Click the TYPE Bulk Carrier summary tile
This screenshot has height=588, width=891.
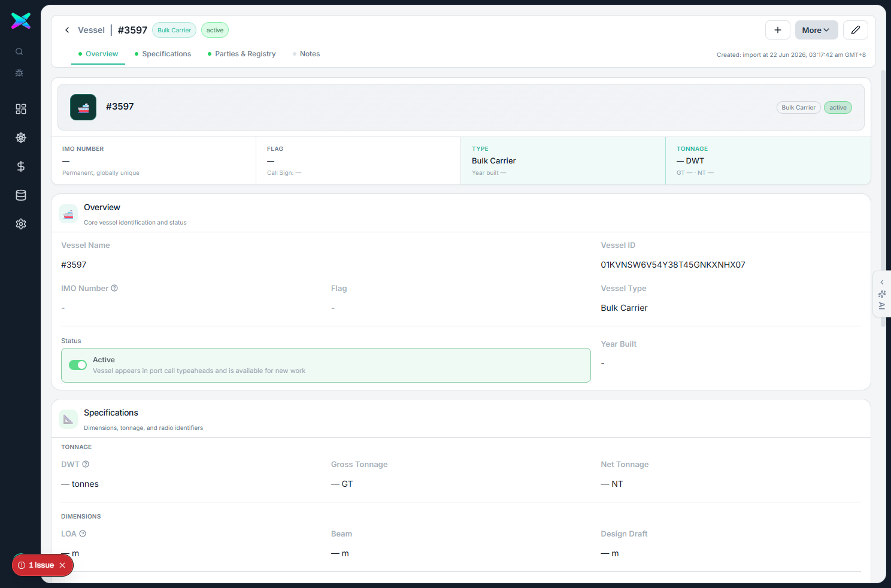click(563, 160)
